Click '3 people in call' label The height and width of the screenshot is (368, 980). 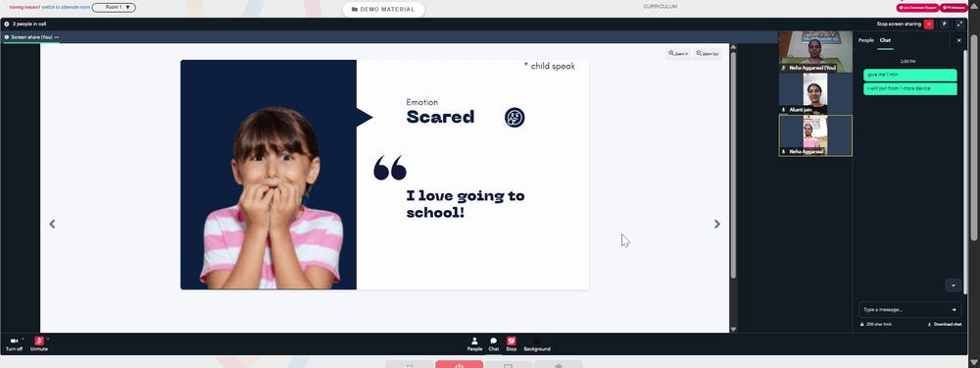pyautogui.click(x=29, y=24)
